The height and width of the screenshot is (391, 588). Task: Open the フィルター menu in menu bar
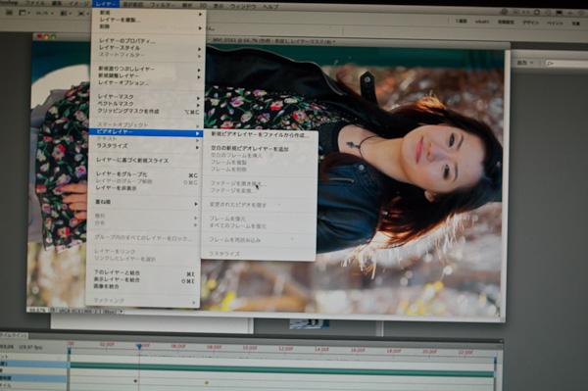[x=162, y=5]
